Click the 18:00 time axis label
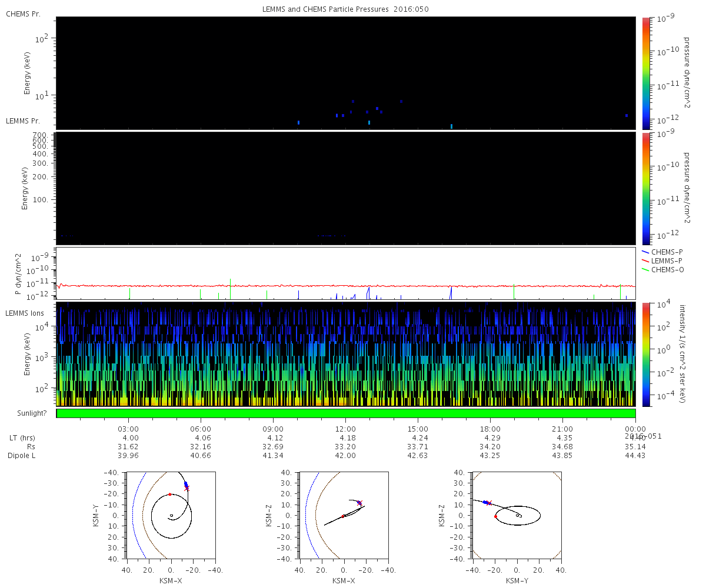Image resolution: width=706 pixels, height=588 pixels. click(x=490, y=429)
